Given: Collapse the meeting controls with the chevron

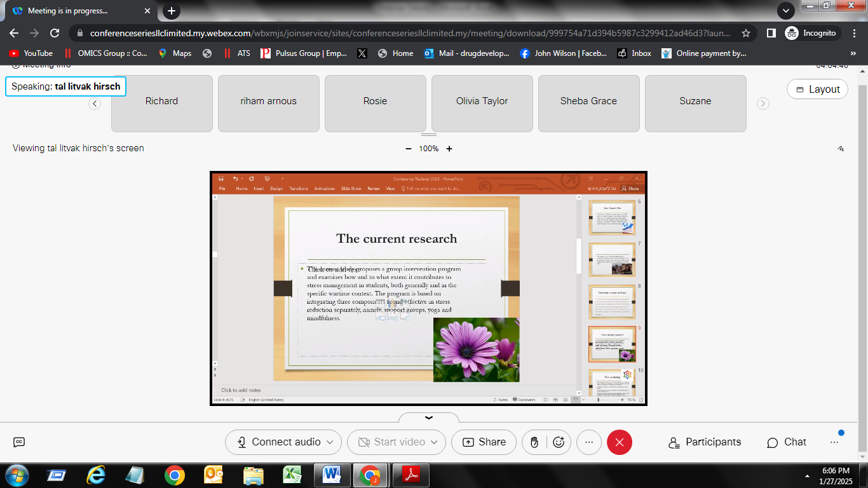Looking at the screenshot, I should tap(429, 417).
